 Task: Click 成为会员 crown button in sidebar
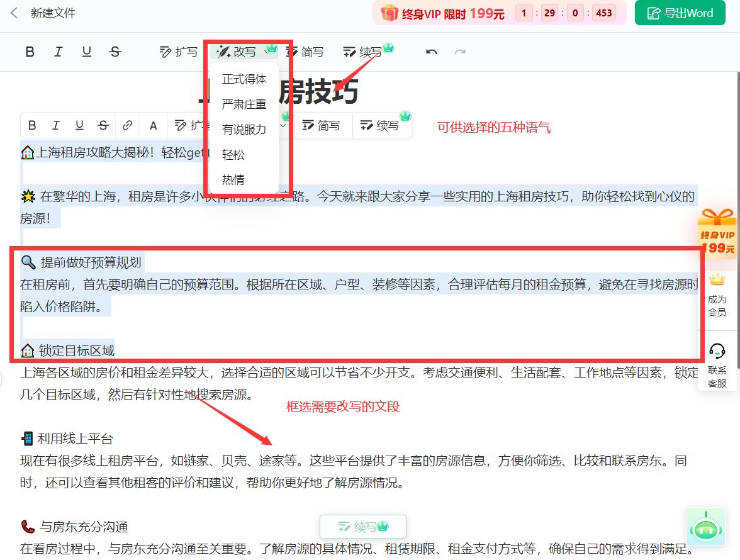[717, 295]
